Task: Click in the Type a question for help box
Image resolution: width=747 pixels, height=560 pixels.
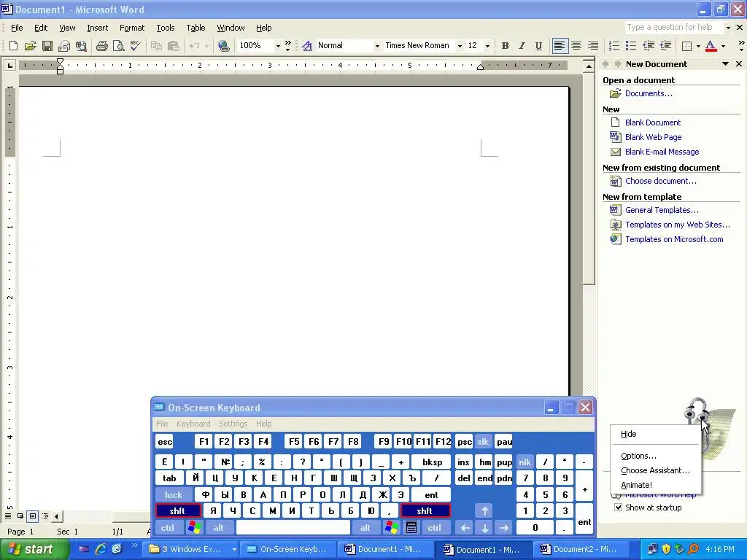Action: [x=673, y=28]
